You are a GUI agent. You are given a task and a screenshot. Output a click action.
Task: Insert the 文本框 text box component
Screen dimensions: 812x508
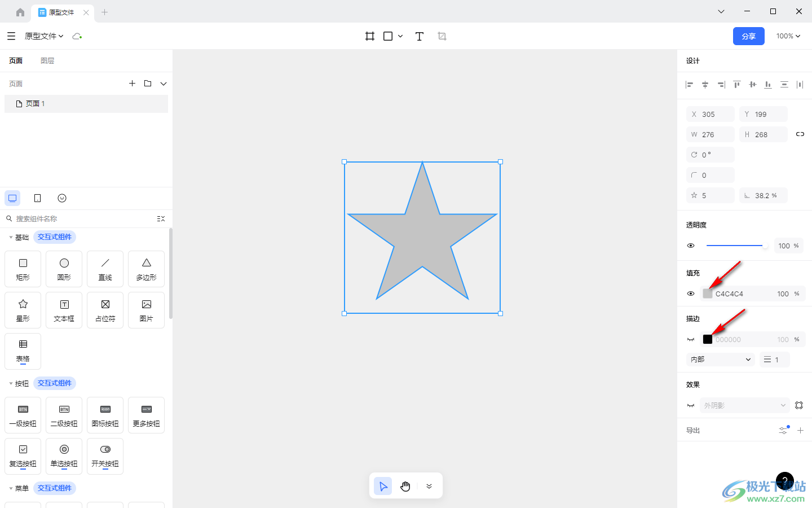[x=64, y=310]
